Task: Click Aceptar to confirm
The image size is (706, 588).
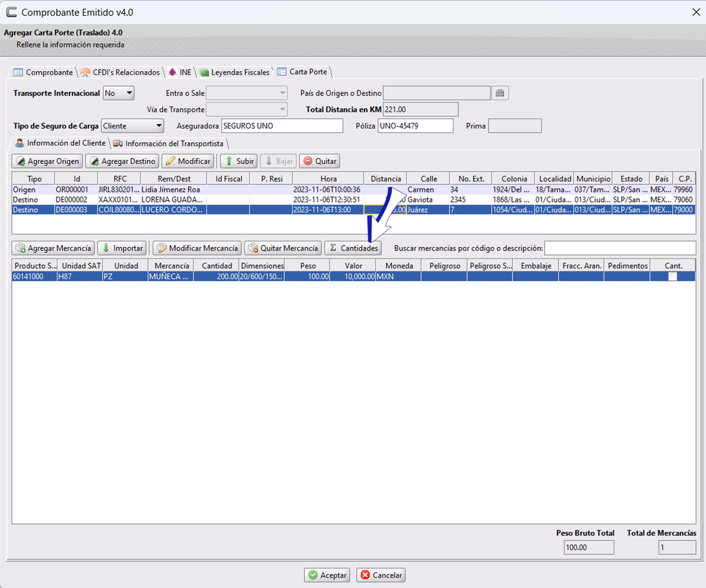Action: pyautogui.click(x=327, y=575)
